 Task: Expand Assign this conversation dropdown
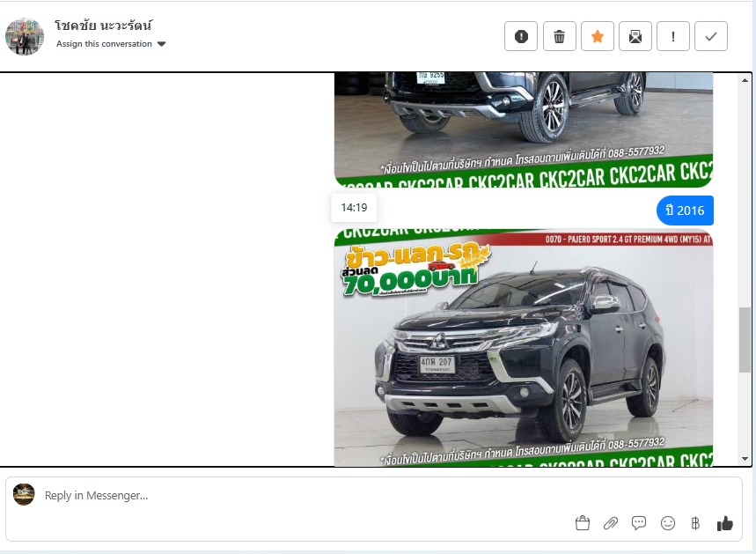tap(111, 44)
